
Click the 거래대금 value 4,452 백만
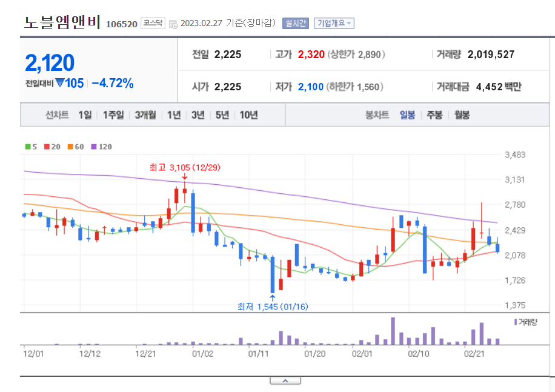(499, 87)
